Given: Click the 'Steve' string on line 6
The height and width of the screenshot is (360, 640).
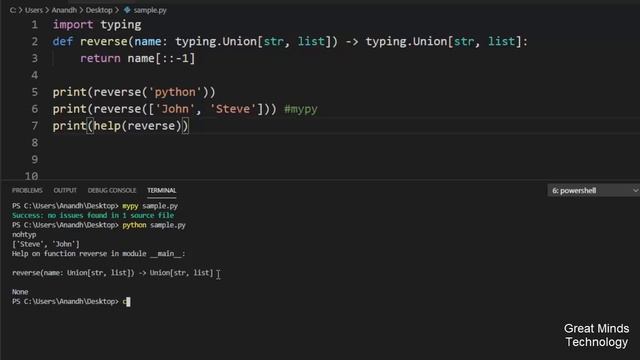Looking at the screenshot, I should [x=233, y=109].
